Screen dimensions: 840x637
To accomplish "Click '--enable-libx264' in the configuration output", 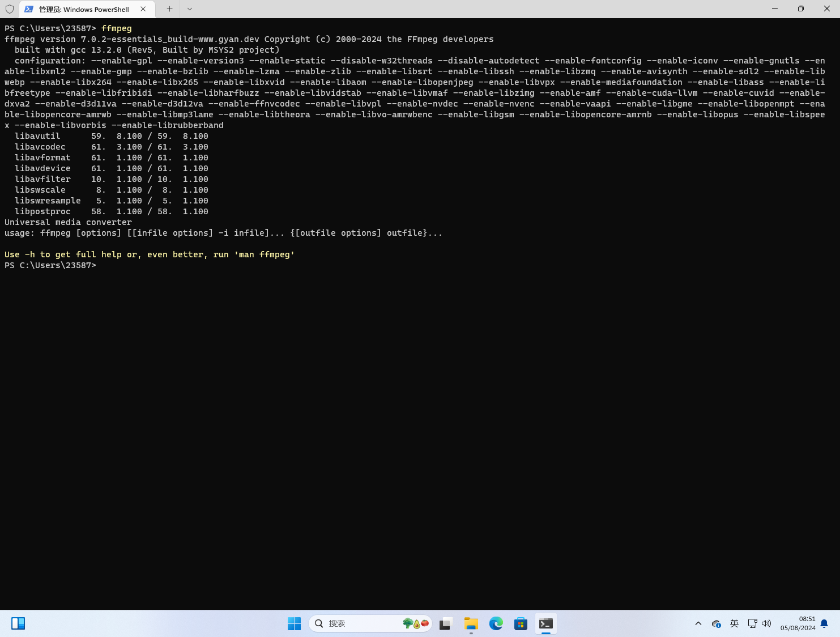I will [71, 82].
